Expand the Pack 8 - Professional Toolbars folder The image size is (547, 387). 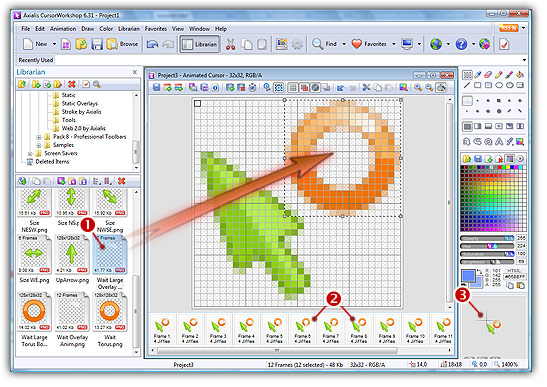click(39, 137)
